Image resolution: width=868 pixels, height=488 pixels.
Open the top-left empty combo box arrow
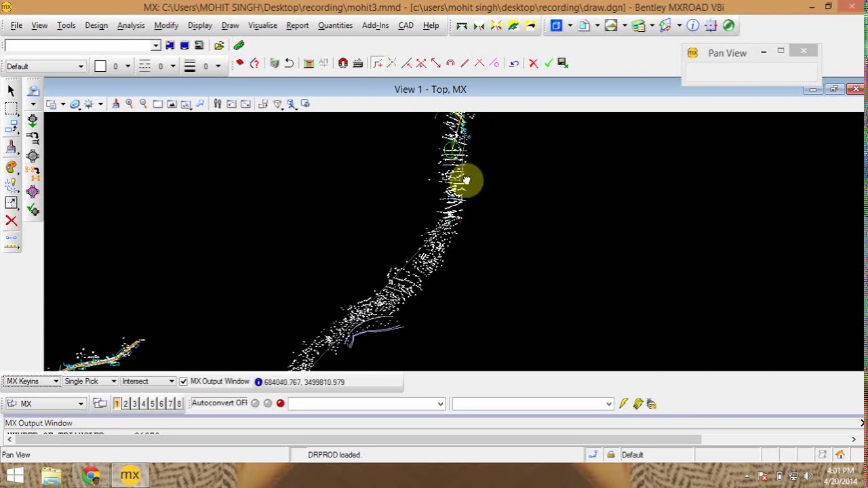click(x=155, y=45)
